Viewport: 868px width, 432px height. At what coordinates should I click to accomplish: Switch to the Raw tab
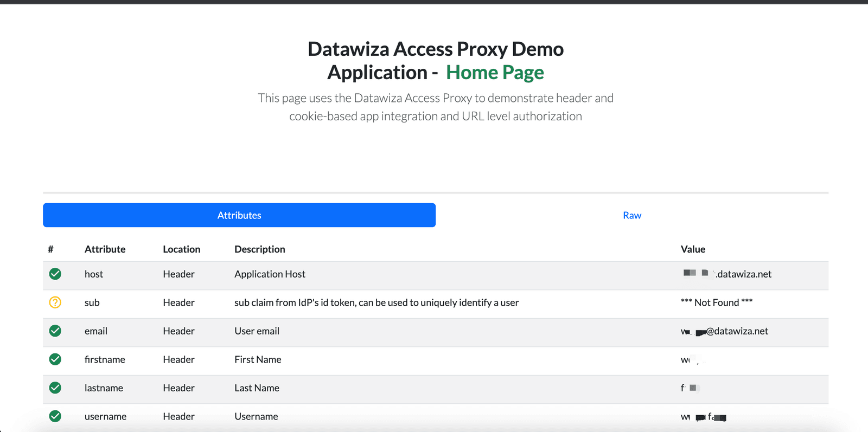(x=632, y=215)
